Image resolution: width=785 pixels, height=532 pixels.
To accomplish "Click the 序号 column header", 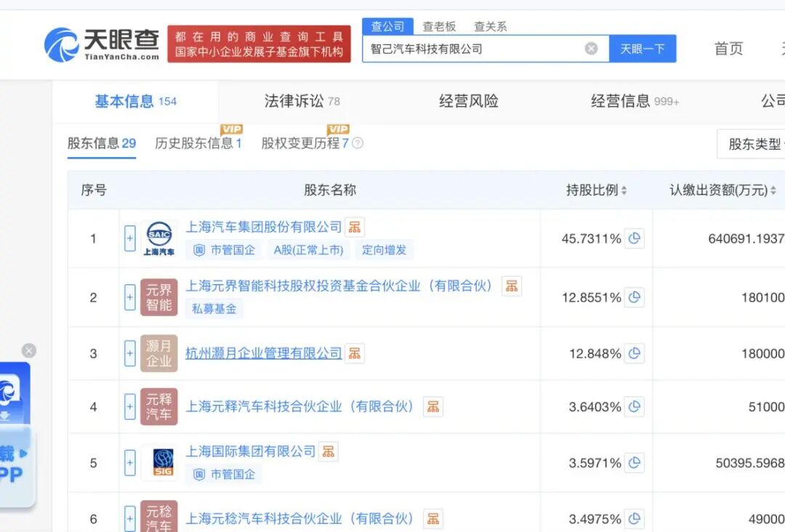I will click(94, 190).
